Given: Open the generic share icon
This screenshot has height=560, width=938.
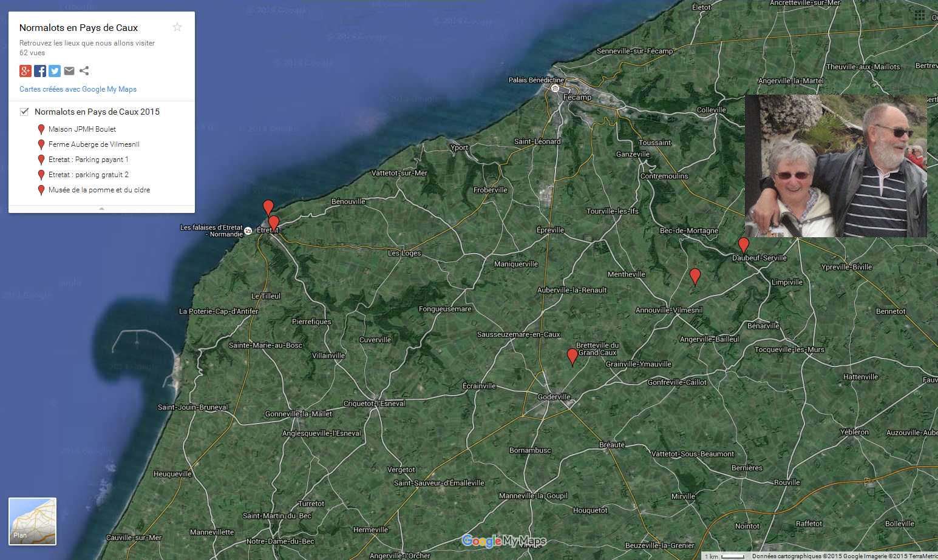Looking at the screenshot, I should coord(84,71).
